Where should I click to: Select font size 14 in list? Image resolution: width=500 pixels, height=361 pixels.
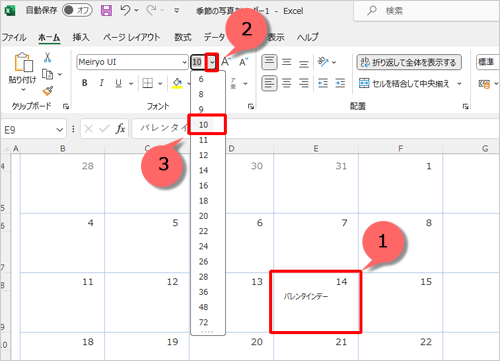(208, 170)
